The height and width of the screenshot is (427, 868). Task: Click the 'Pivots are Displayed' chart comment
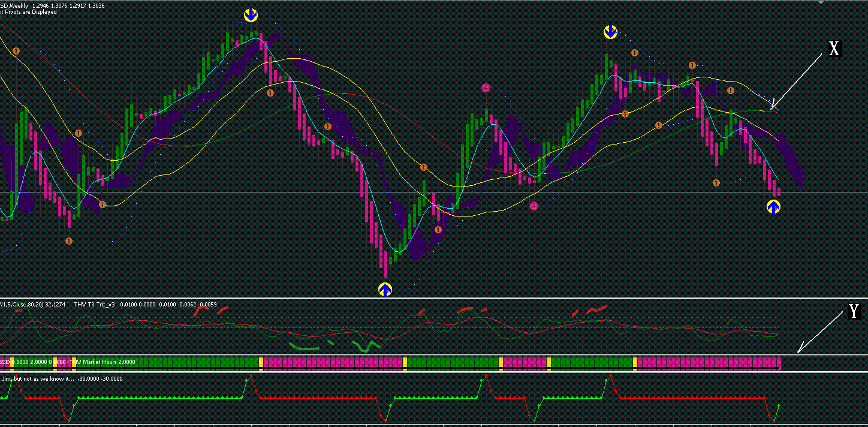[x=31, y=12]
